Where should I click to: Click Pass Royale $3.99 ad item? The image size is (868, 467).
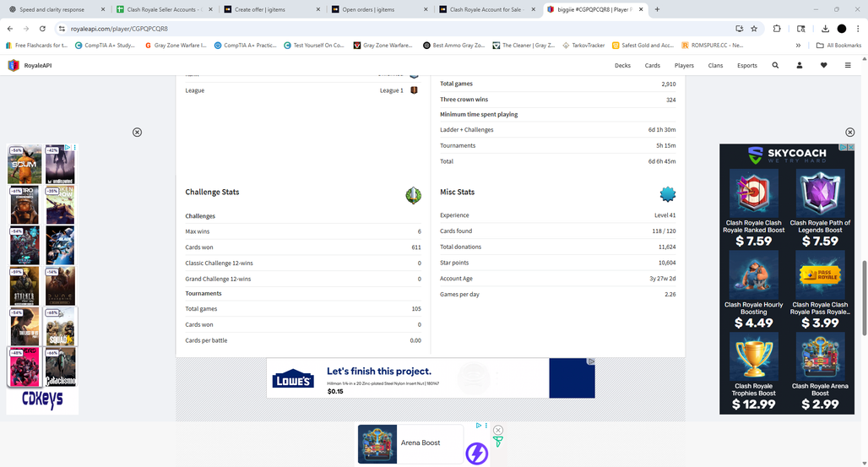[x=820, y=290]
